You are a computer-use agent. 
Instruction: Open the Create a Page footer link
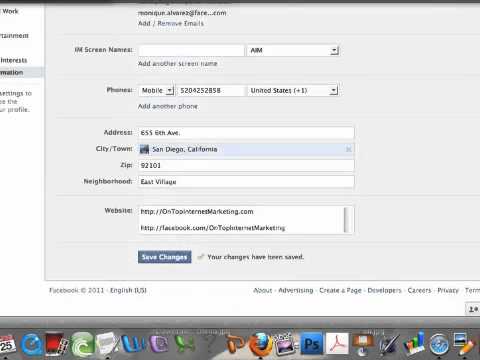(x=340, y=290)
